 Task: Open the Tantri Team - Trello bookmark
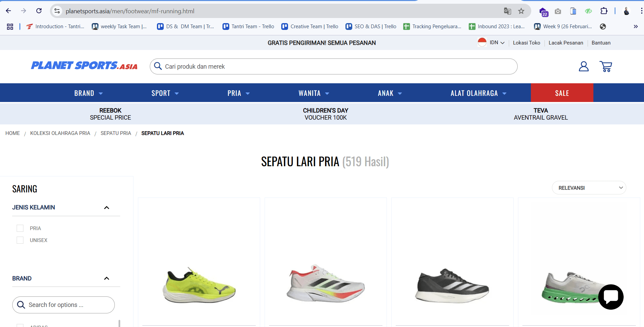[248, 27]
